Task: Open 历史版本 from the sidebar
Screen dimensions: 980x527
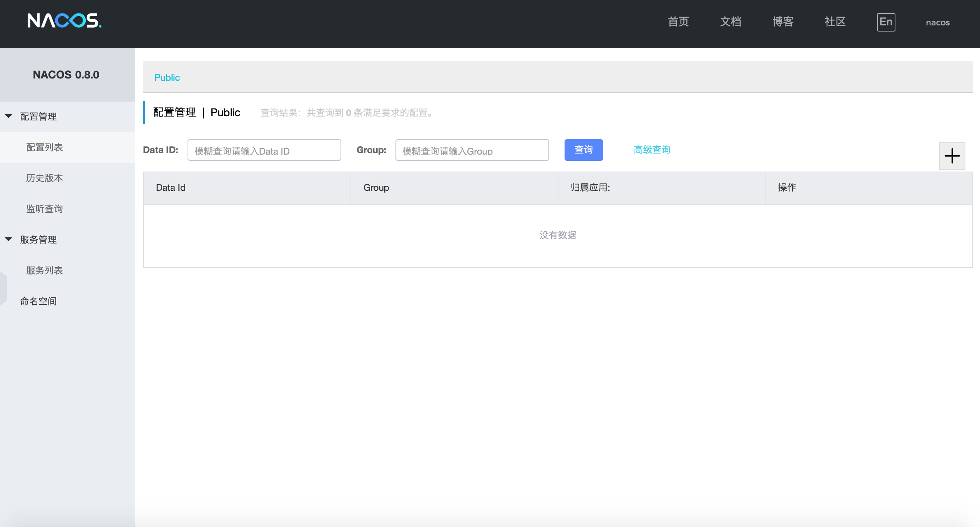Action: pos(44,178)
